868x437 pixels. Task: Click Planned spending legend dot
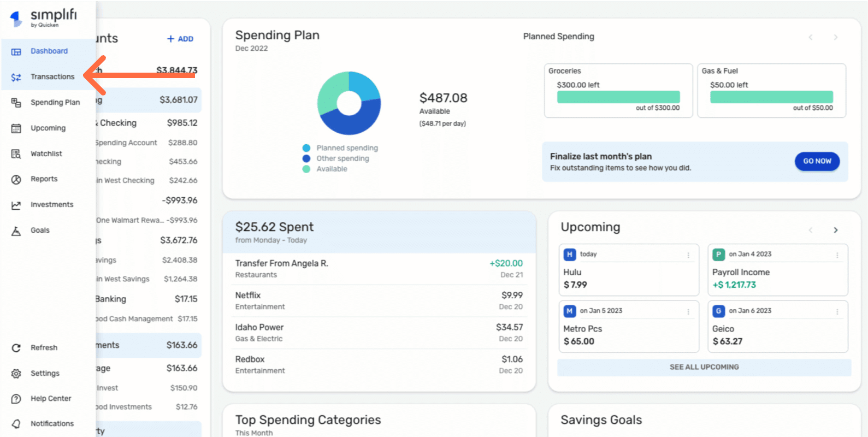[x=306, y=148]
